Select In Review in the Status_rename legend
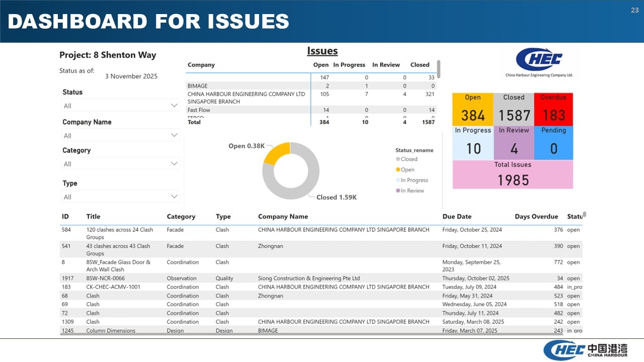644x362 pixels. click(410, 191)
